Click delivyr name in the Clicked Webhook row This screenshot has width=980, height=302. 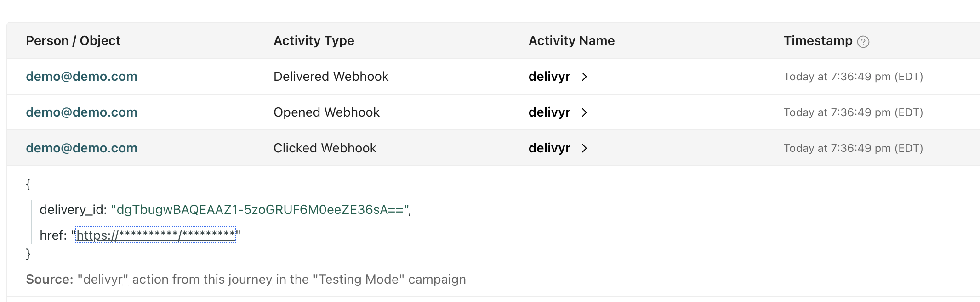tap(549, 148)
